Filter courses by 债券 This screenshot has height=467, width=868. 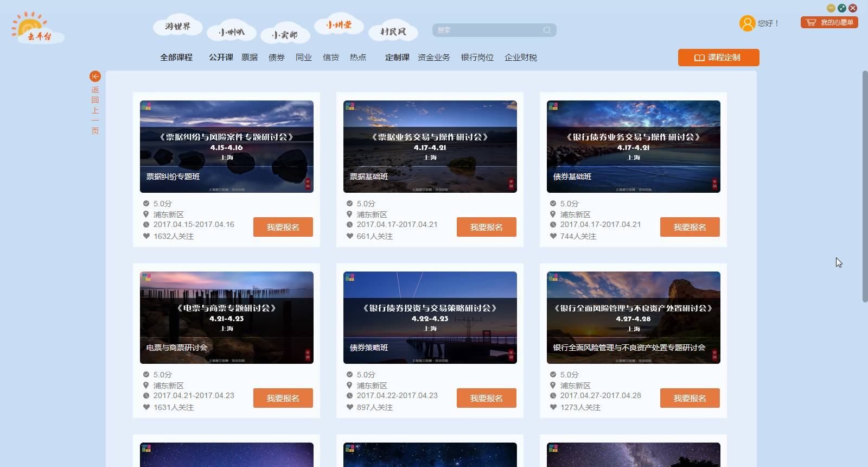(x=277, y=58)
